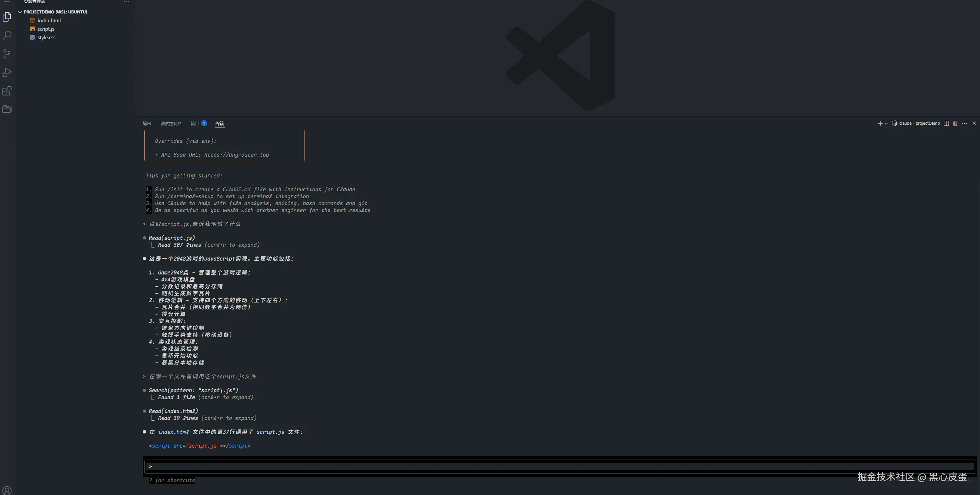Screen dimensions: 980x495
Task: Click the hamburger menu icon at top left
Action: point(7,2)
